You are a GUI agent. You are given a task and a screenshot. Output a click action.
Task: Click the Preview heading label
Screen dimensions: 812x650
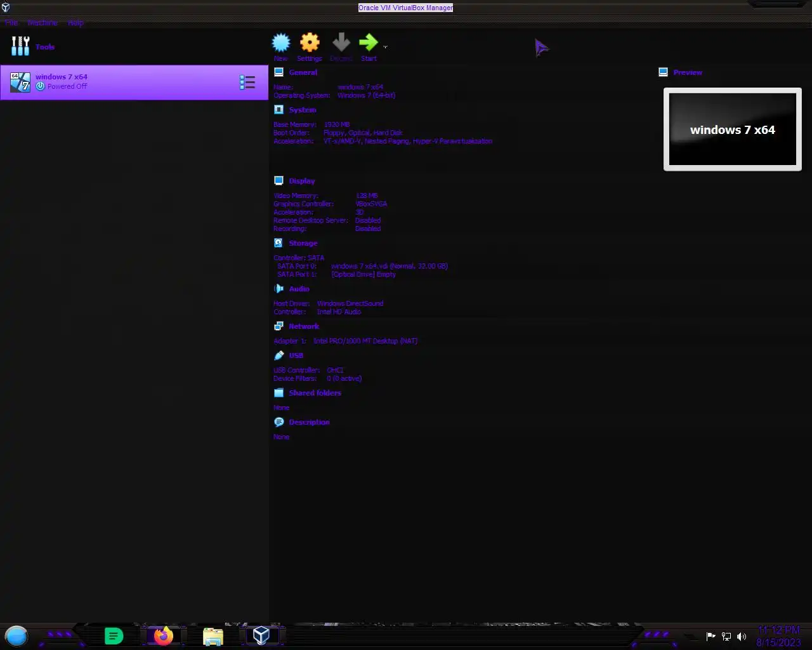(x=688, y=72)
